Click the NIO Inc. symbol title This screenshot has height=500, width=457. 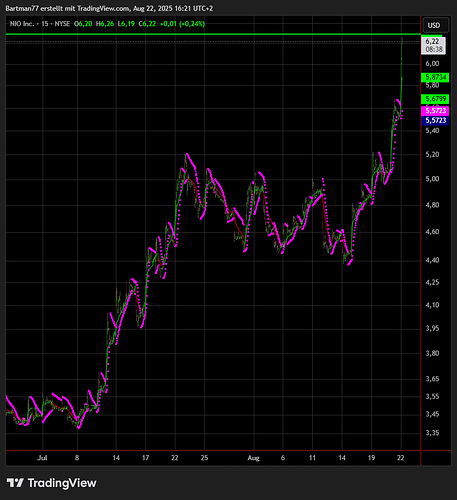[x=23, y=24]
